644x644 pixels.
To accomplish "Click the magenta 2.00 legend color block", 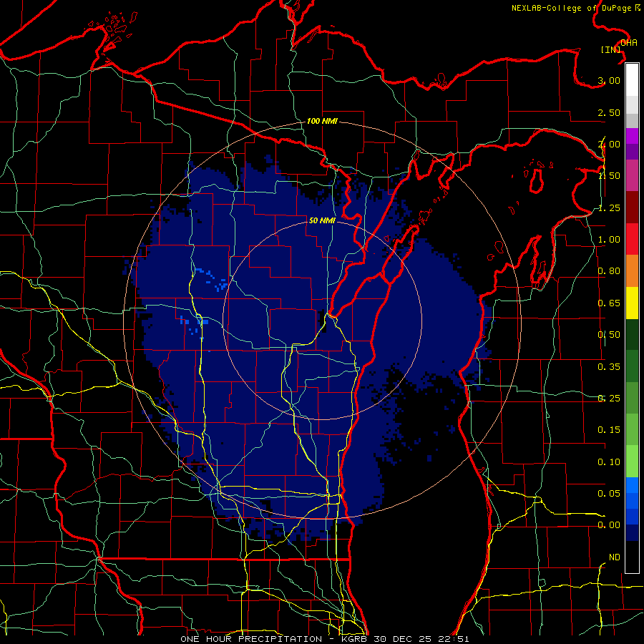I will (632, 136).
